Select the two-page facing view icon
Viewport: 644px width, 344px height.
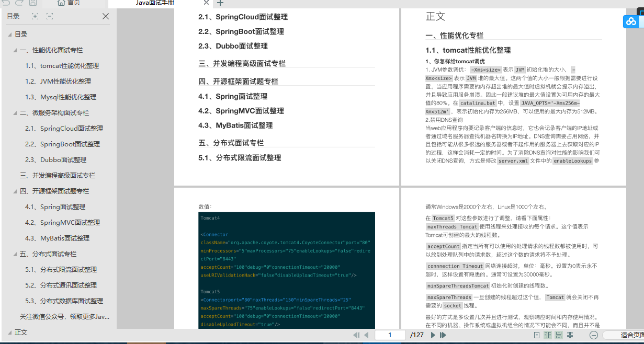pyautogui.click(x=548, y=335)
